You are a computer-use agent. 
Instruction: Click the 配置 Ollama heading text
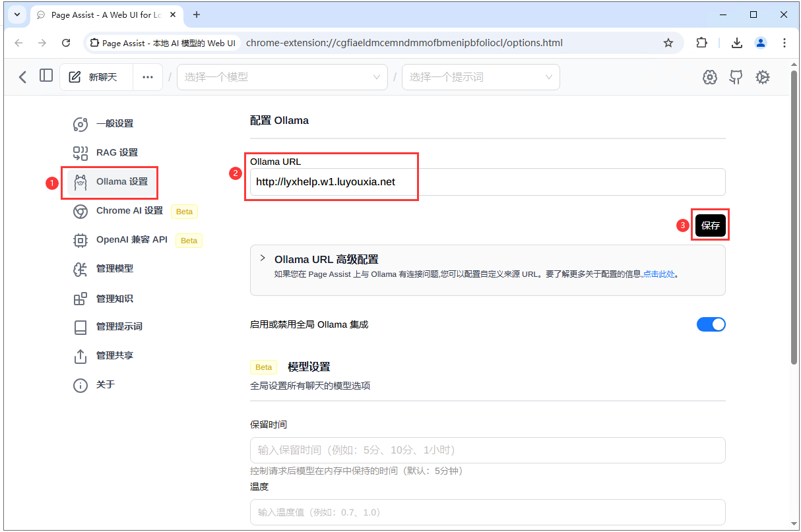tap(279, 121)
